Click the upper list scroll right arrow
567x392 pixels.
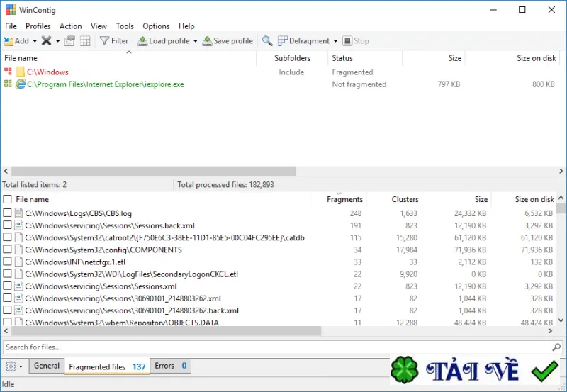[561, 171]
